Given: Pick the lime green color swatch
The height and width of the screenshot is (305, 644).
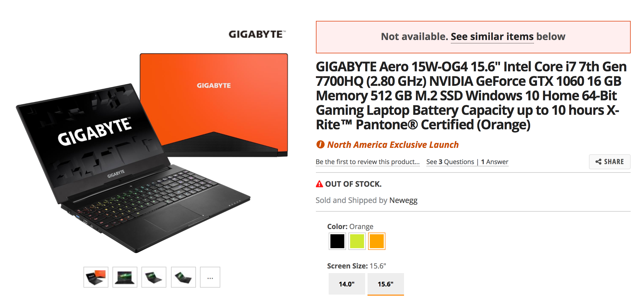Looking at the screenshot, I should 357,241.
